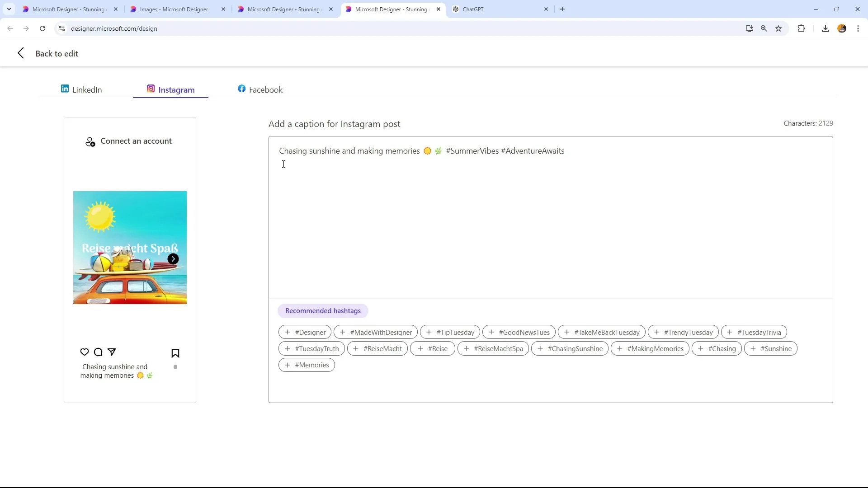Add the #GoodNewsTues hashtag
The height and width of the screenshot is (488, 868).
[x=519, y=332]
